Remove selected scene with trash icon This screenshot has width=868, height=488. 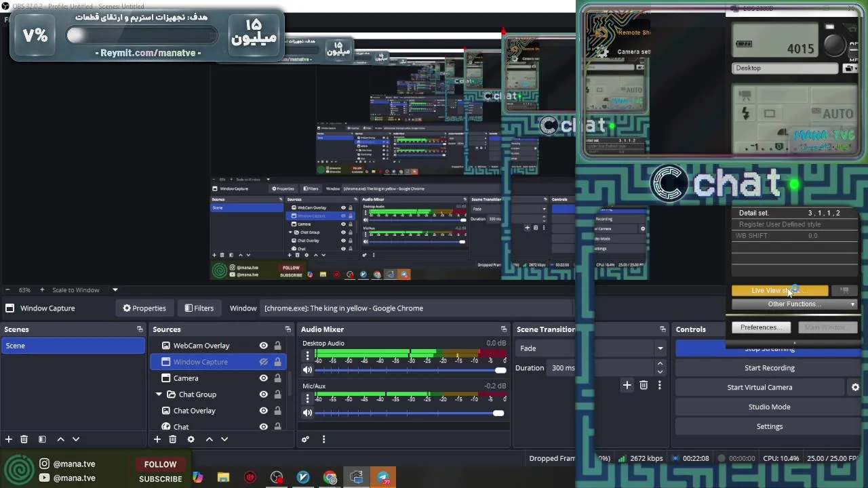(x=24, y=439)
